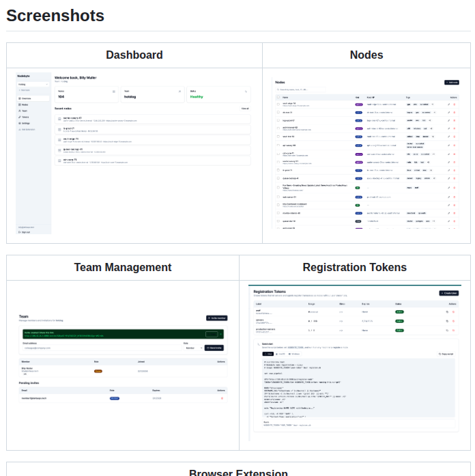
Task: Tick the select-all checkbox in Nodes table header
Action: coord(278,97)
